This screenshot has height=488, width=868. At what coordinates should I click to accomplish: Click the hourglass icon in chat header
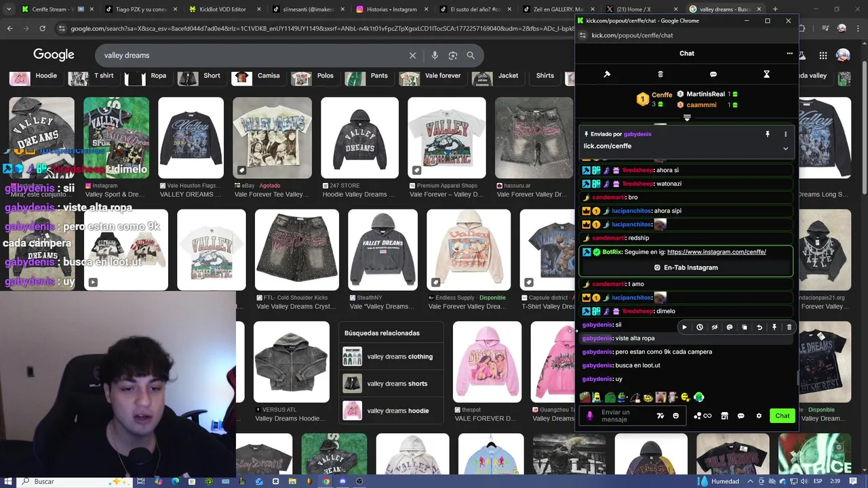click(x=767, y=74)
